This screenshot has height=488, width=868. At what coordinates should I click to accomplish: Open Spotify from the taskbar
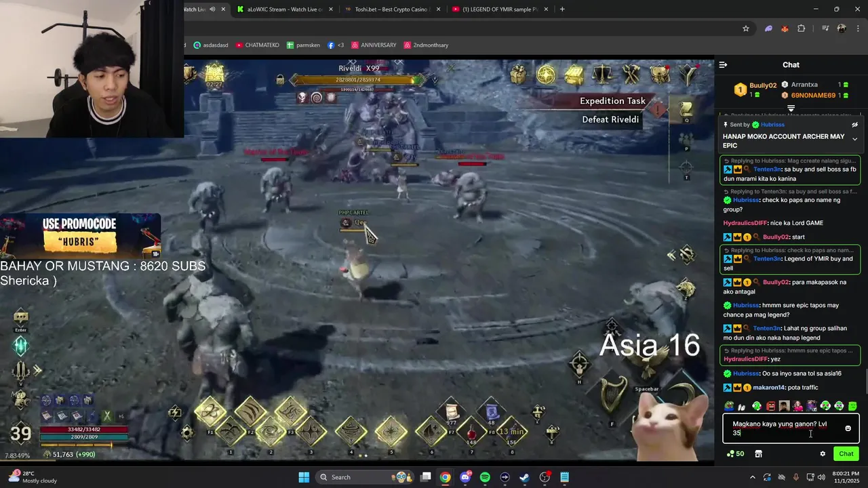click(x=485, y=477)
